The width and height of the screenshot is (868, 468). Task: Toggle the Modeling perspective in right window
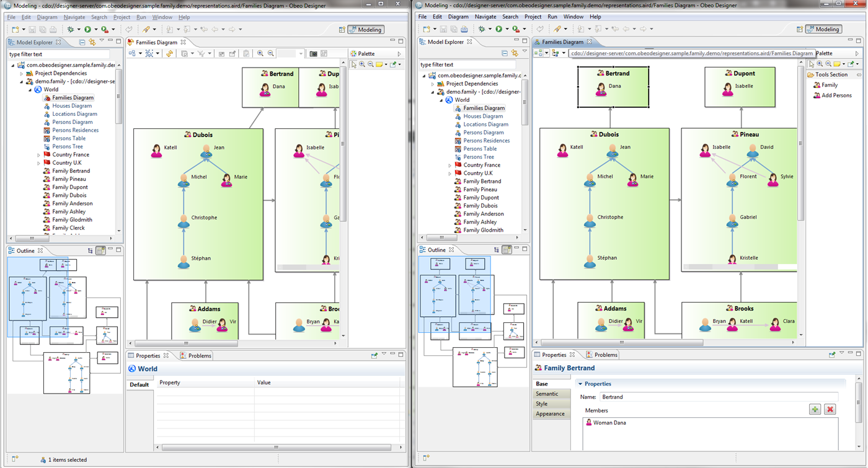click(x=823, y=29)
